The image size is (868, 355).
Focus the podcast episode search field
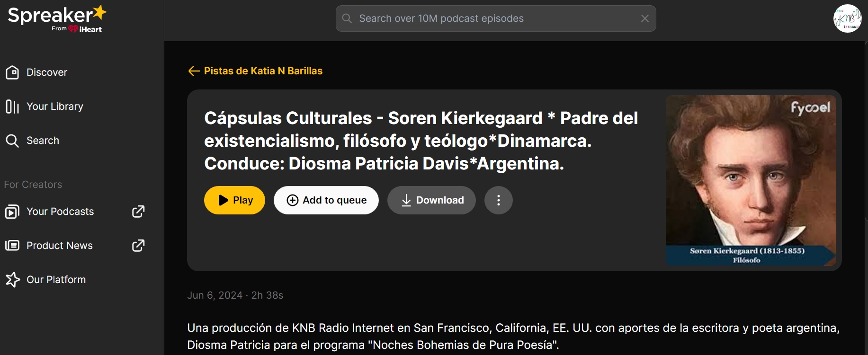click(x=496, y=18)
